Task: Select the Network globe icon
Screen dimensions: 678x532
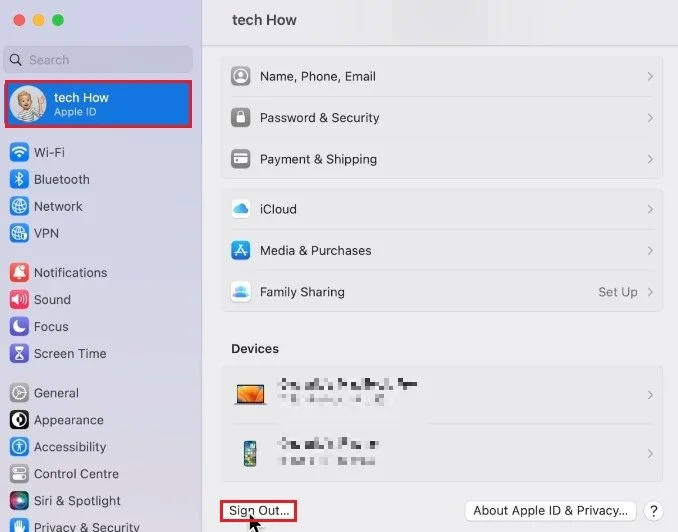Action: pyautogui.click(x=19, y=206)
